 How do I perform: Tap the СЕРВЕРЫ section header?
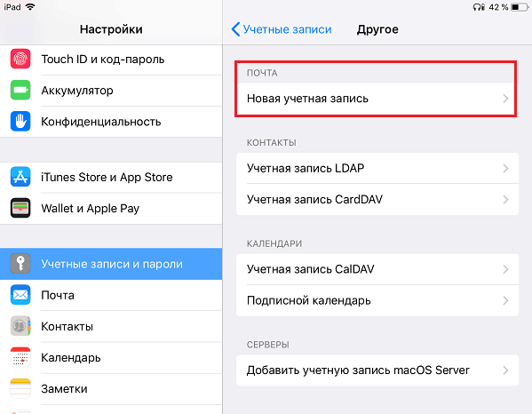click(x=267, y=345)
